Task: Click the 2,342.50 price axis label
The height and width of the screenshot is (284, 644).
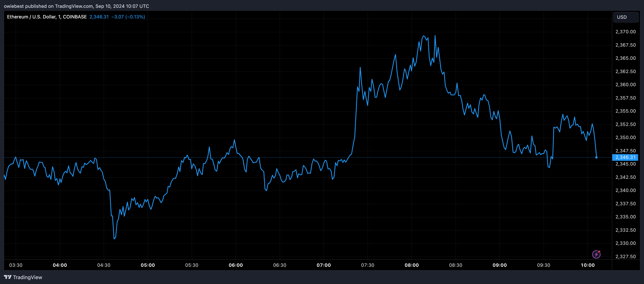Action: pos(626,177)
